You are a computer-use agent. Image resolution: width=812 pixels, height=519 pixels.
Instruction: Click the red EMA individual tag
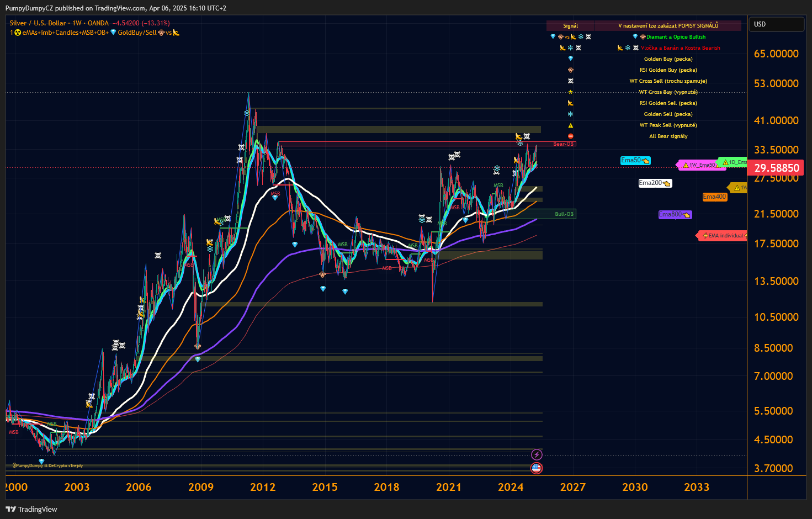(x=723, y=236)
